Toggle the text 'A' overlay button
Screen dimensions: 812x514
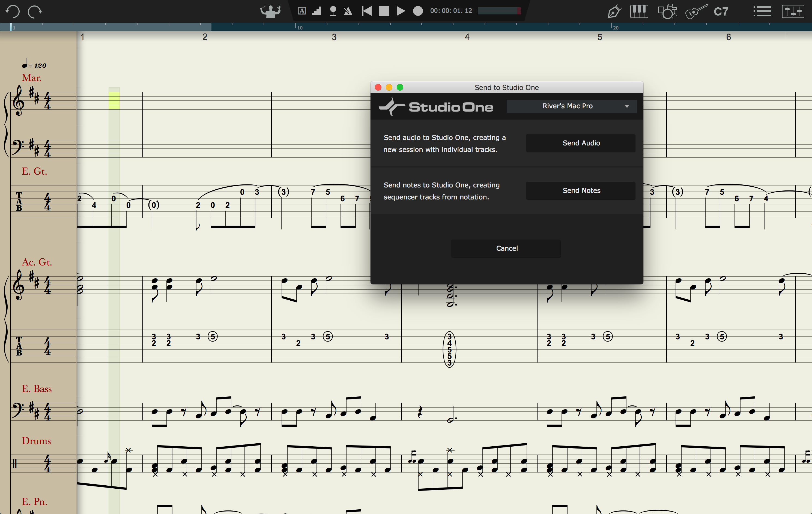click(302, 11)
